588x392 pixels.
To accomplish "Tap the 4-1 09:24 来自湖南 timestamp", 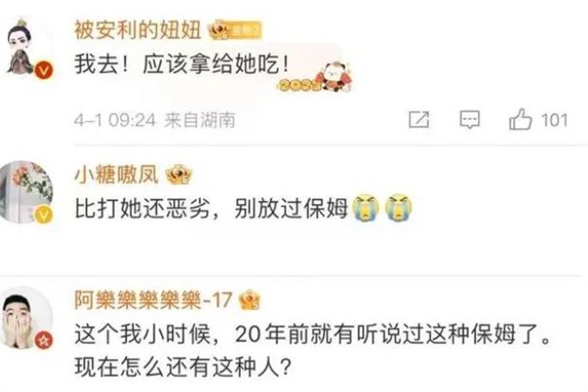I will pyautogui.click(x=155, y=120).
